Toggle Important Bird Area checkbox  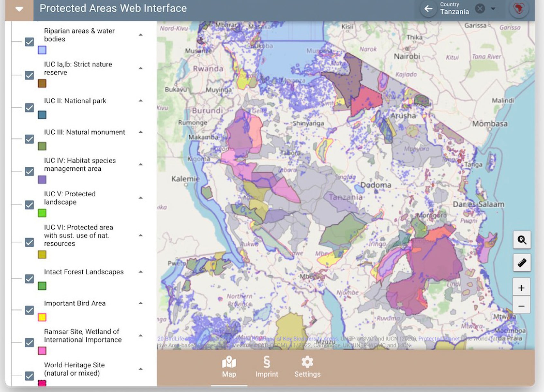29,310
